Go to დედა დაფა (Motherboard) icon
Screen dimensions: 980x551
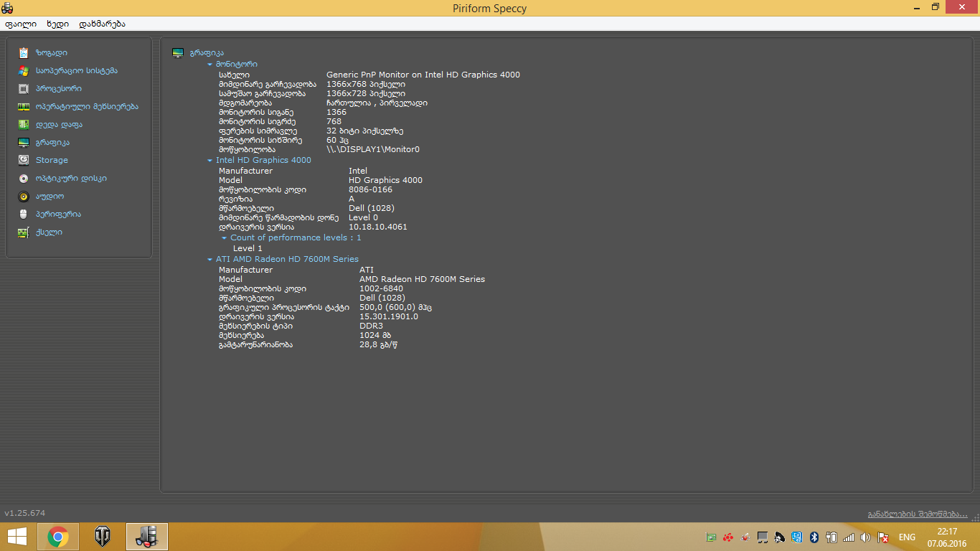[x=24, y=125]
